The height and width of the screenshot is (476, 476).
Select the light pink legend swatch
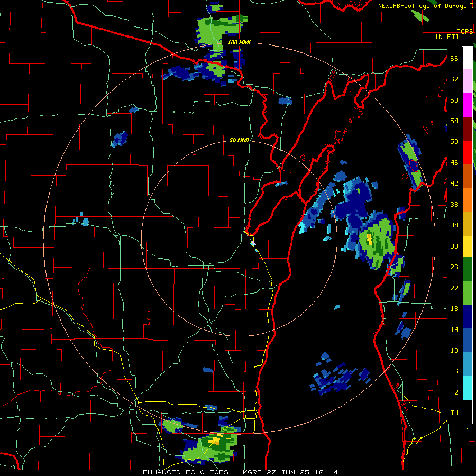(467, 81)
